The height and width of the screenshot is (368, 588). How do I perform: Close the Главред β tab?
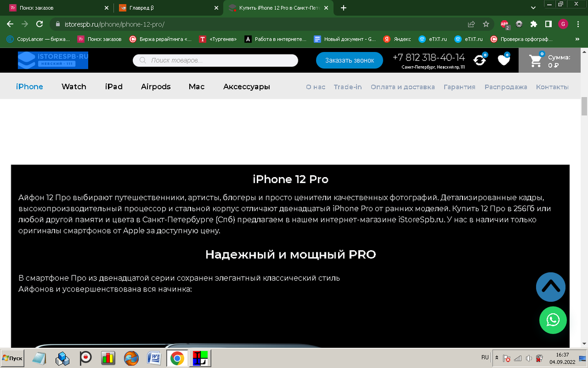coord(216,8)
